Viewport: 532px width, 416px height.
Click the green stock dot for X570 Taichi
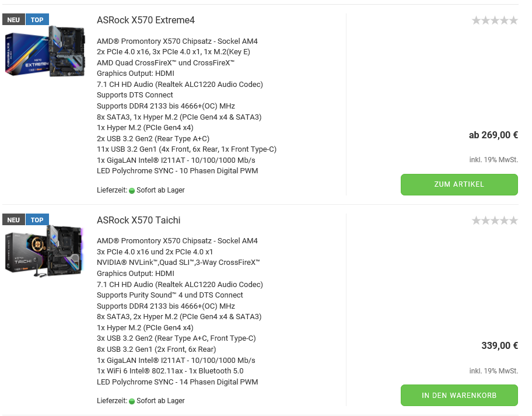click(132, 401)
